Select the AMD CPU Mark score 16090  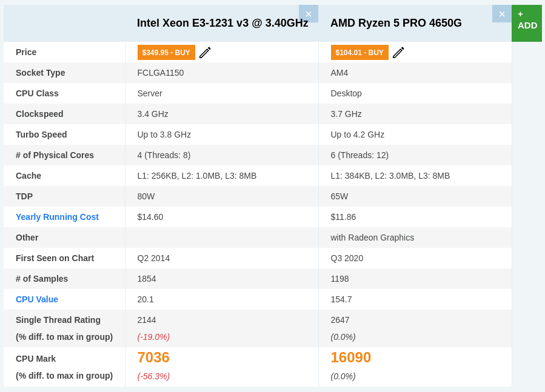coord(350,357)
